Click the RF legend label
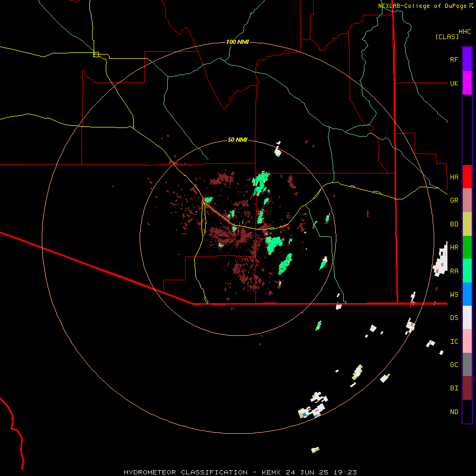The height and width of the screenshot is (476, 476). 454,59
